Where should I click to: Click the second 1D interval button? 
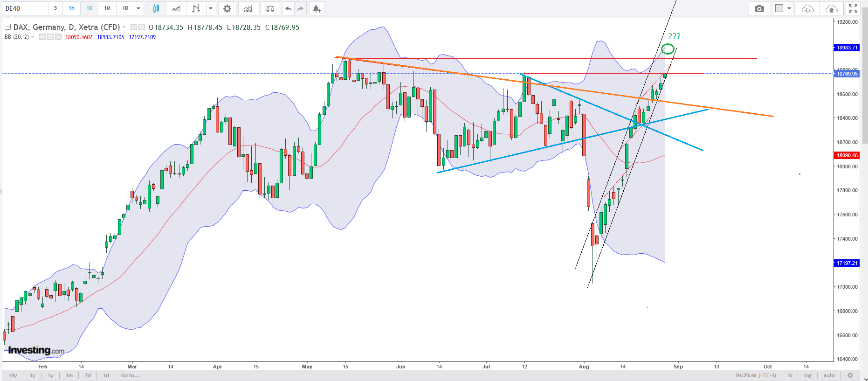point(125,8)
